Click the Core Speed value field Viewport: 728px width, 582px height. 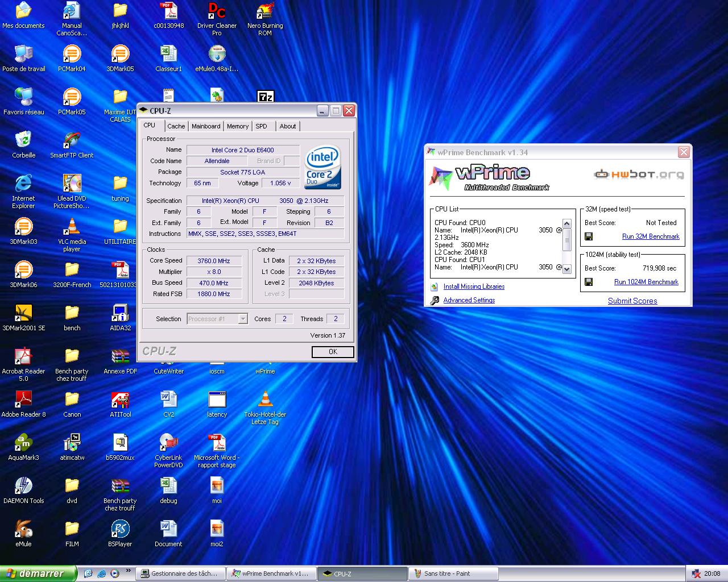coord(214,261)
